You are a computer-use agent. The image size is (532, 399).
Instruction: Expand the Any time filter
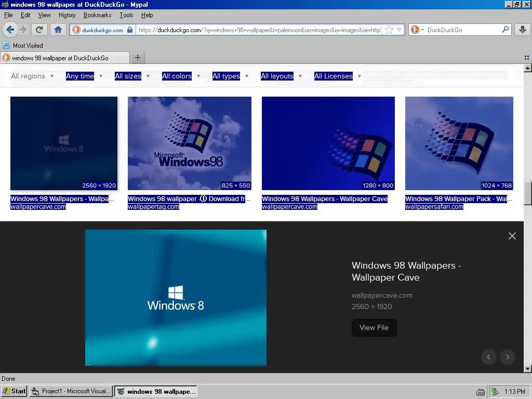84,76
